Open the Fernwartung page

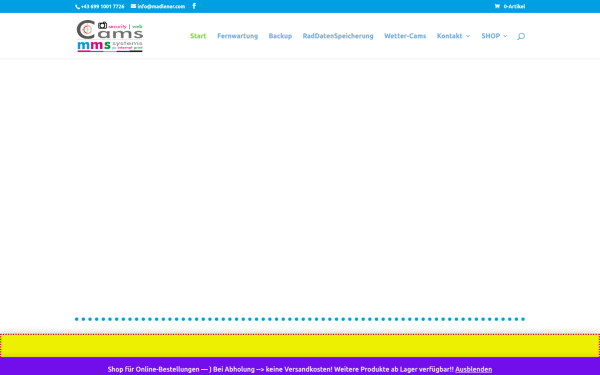tap(238, 36)
